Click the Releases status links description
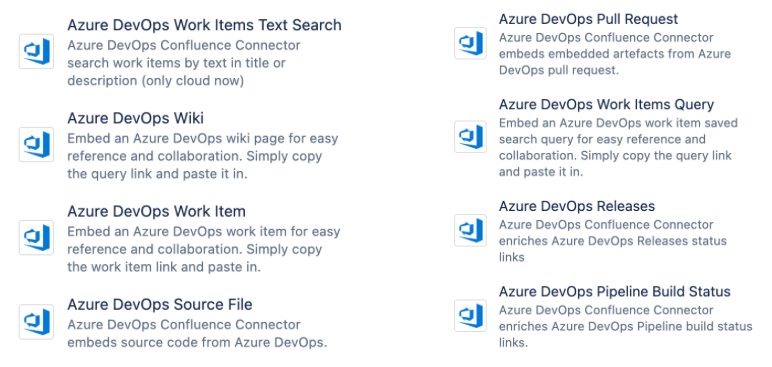 (x=613, y=241)
